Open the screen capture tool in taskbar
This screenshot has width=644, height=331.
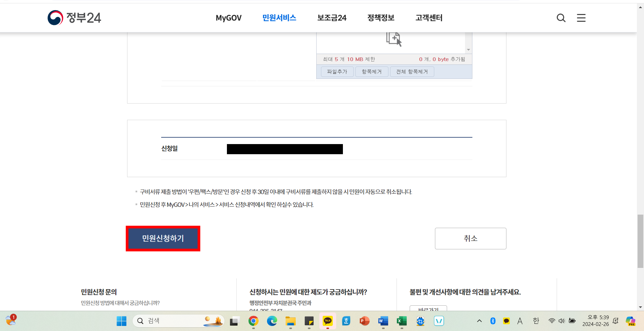coord(420,321)
